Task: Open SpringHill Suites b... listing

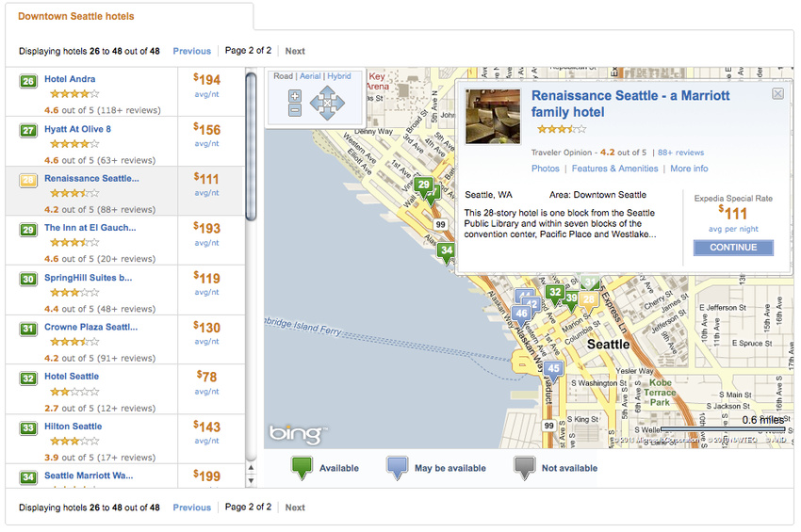Action: pos(89,278)
